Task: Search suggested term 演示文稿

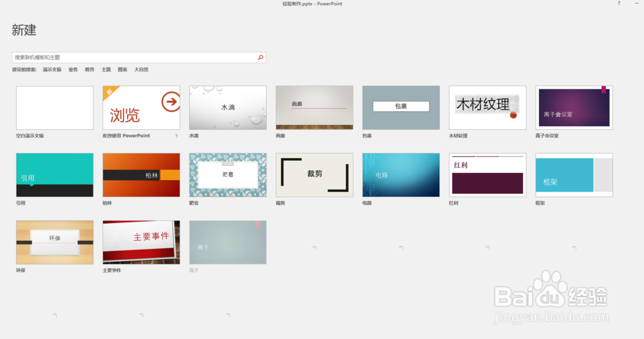Action: [52, 69]
